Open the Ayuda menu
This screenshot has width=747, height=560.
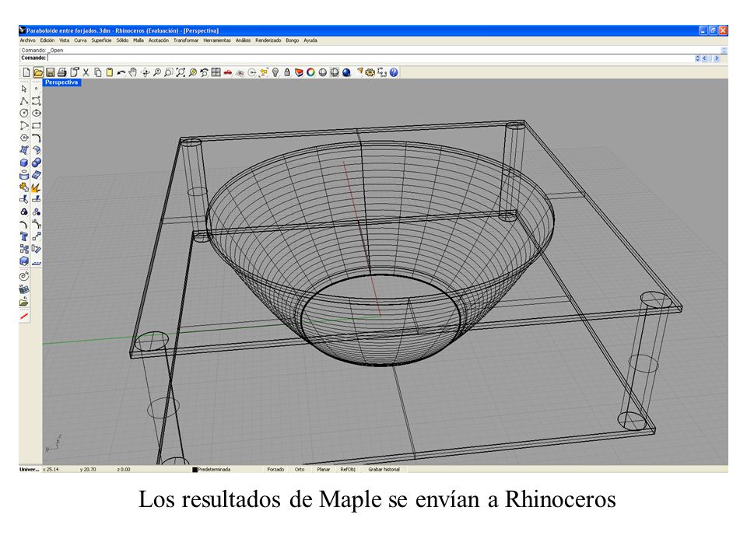pos(310,40)
